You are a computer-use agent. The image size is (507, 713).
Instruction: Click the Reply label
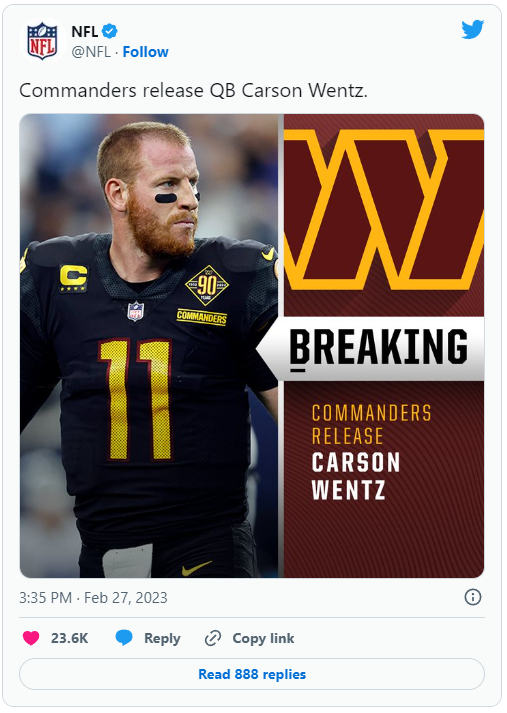[162, 638]
